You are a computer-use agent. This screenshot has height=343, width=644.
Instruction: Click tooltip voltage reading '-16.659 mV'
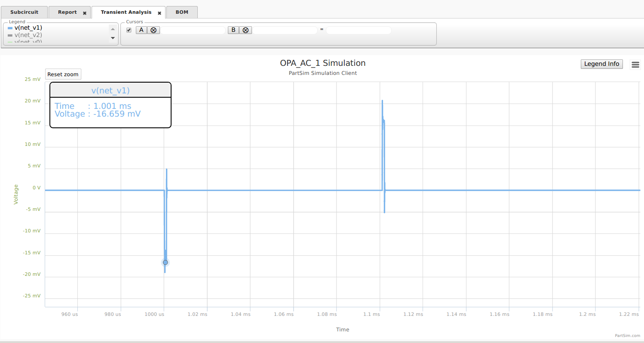(x=117, y=114)
